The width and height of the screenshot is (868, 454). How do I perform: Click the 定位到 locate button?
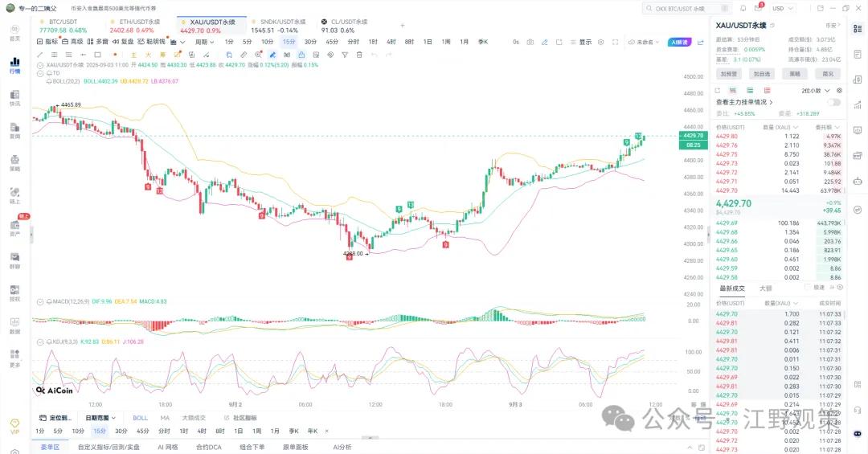click(55, 418)
